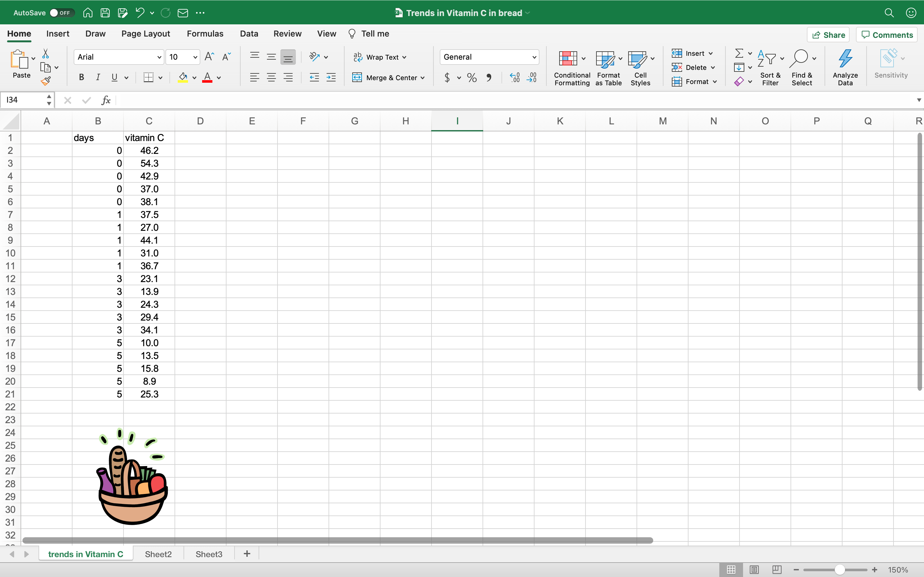Click the Format Painter brush icon
The height and width of the screenshot is (577, 924).
pos(46,80)
